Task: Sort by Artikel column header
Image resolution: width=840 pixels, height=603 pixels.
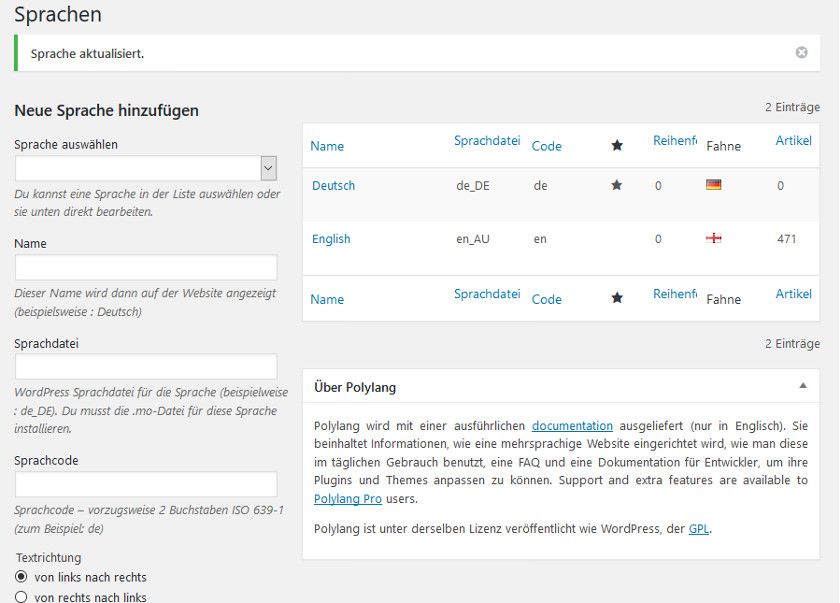Action: coord(793,141)
